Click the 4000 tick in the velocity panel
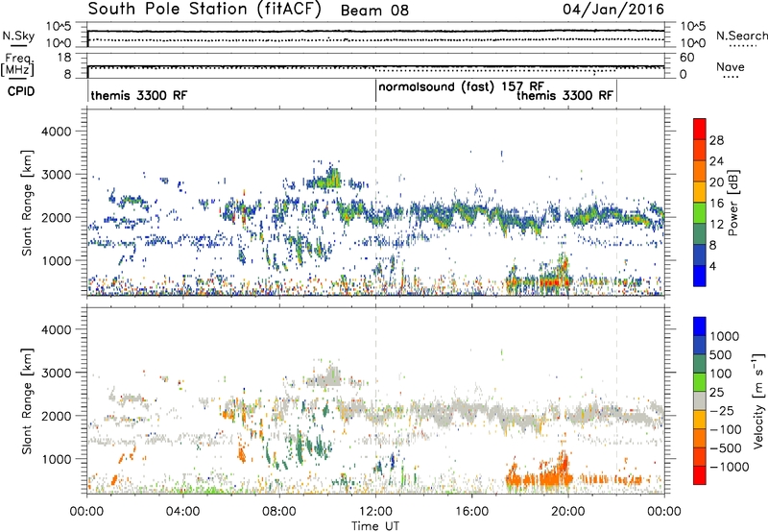This screenshot has height=532, width=768. point(56,329)
